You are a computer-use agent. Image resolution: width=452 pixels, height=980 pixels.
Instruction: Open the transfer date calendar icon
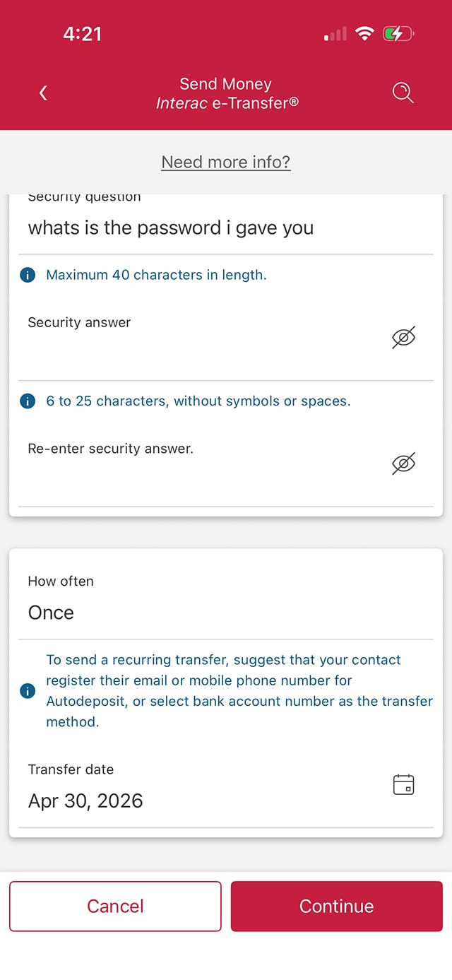[x=403, y=784]
